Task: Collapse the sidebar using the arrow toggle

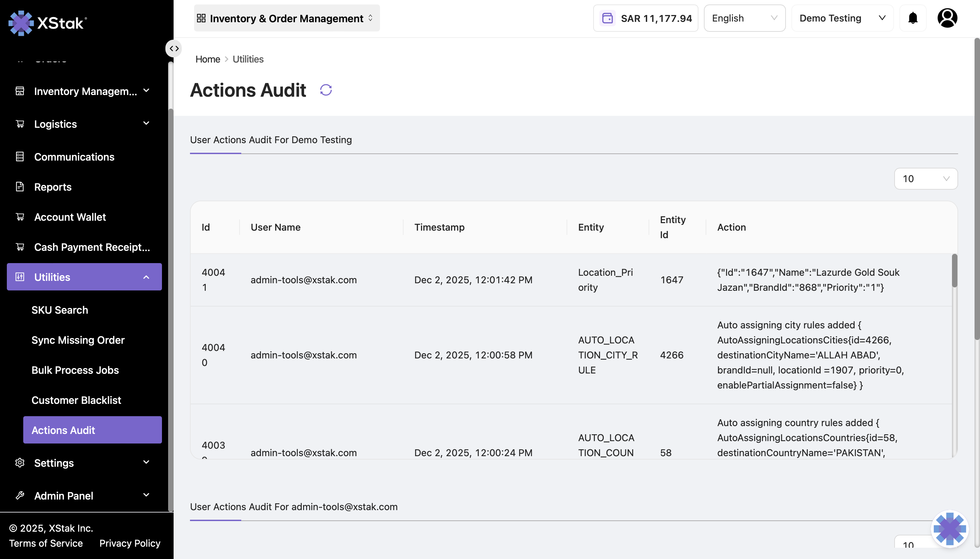Action: pyautogui.click(x=174, y=49)
